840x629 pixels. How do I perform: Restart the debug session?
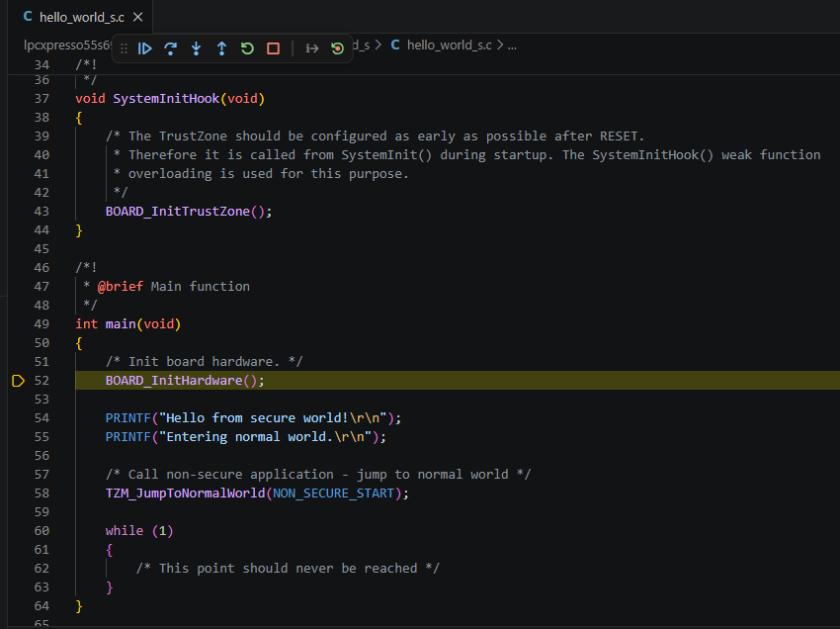point(247,47)
